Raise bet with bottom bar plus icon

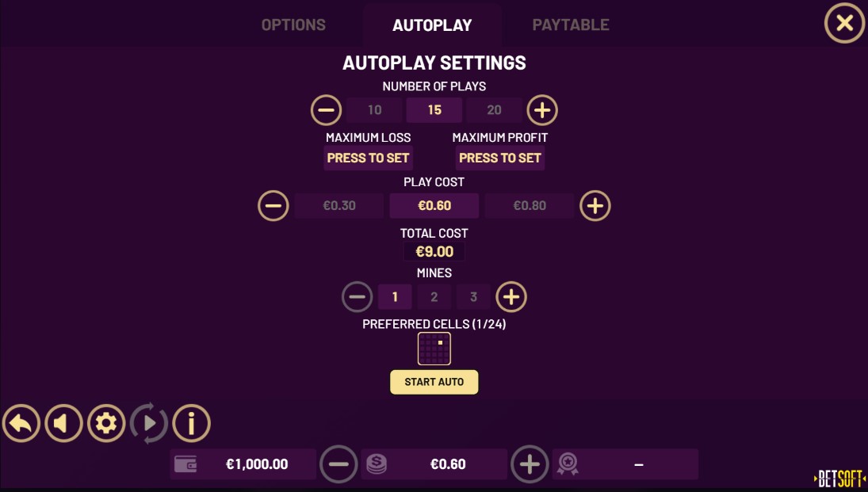(x=530, y=464)
